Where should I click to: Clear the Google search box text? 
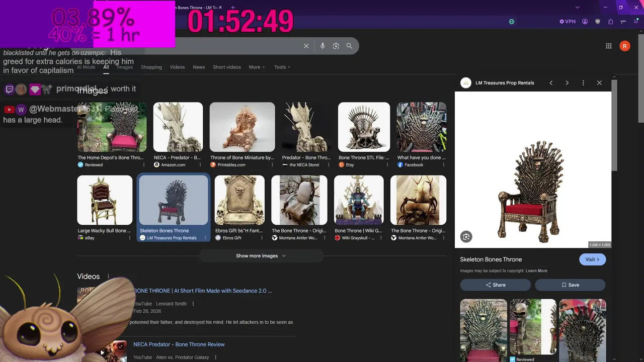(306, 46)
